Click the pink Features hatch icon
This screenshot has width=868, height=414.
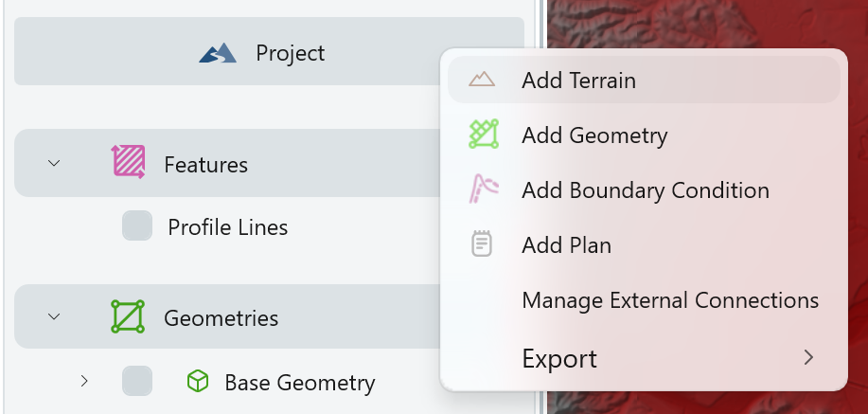click(128, 163)
